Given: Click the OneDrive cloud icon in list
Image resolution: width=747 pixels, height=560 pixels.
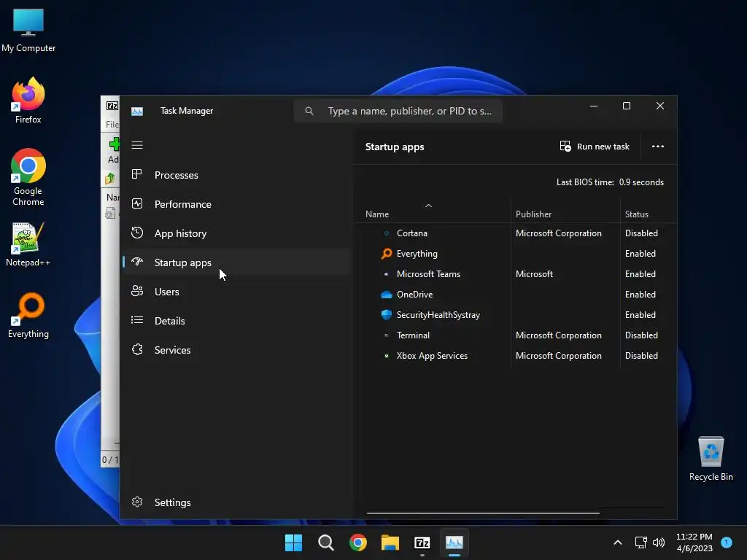Looking at the screenshot, I should [387, 295].
